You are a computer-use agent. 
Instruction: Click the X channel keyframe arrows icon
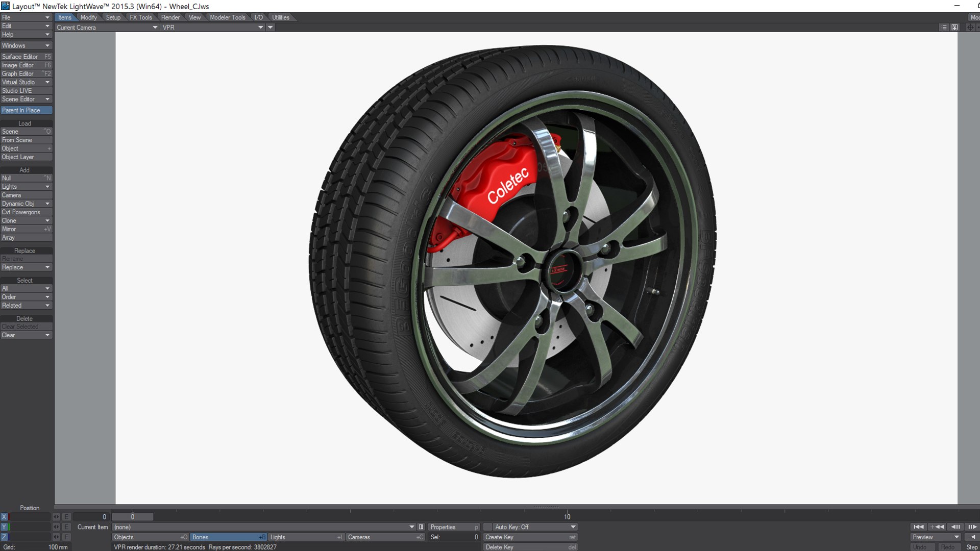(x=56, y=517)
